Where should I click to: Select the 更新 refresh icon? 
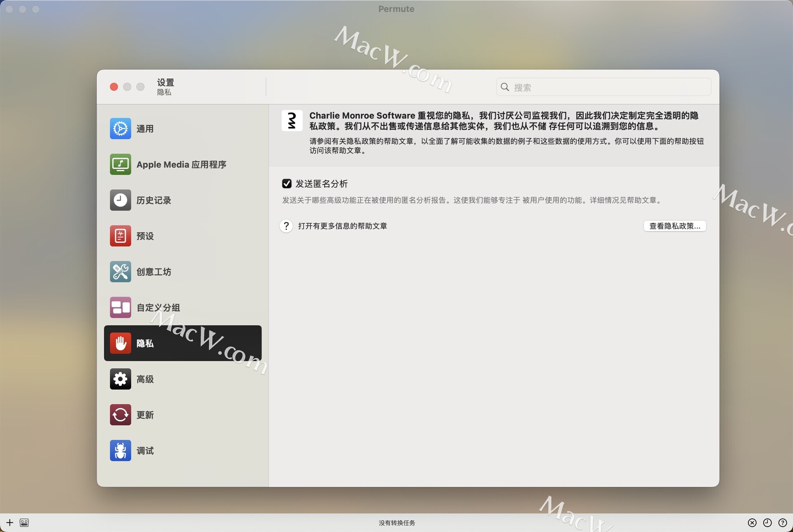tap(120, 415)
